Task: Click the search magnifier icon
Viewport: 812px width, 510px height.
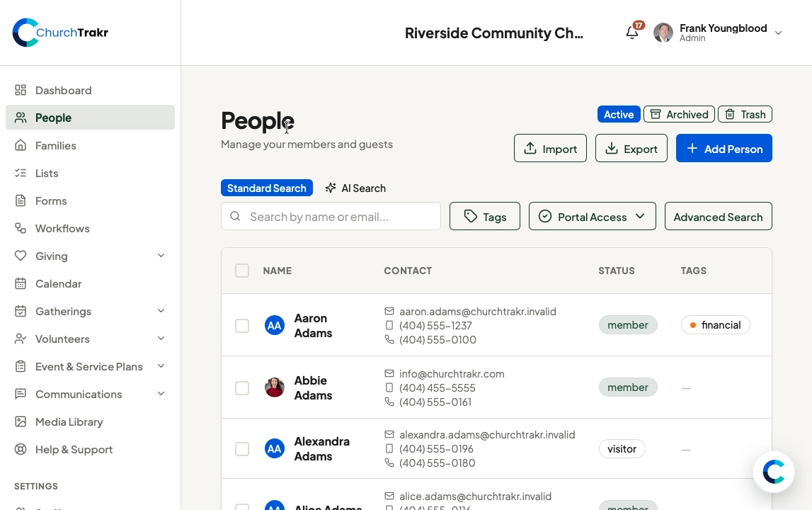Action: point(235,216)
